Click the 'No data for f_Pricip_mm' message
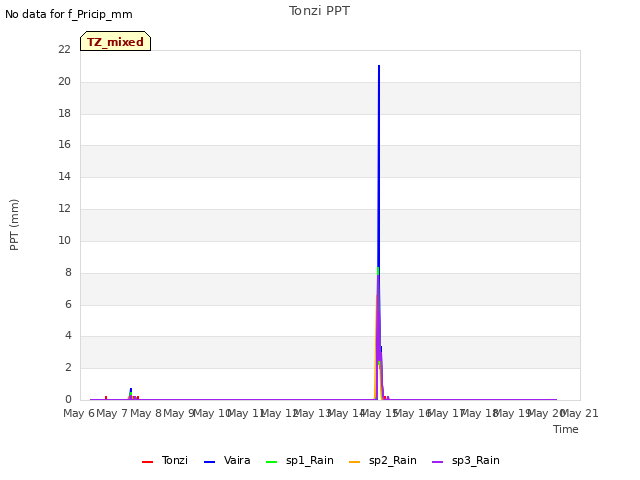This screenshot has height=480, width=640. (x=69, y=15)
